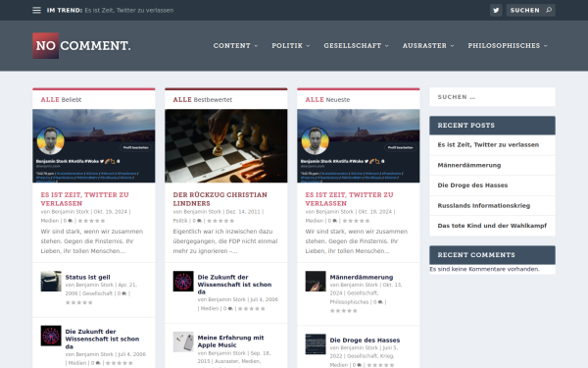The image size is (588, 368).
Task: Click star rating under Status ist geil
Action: pos(79,302)
